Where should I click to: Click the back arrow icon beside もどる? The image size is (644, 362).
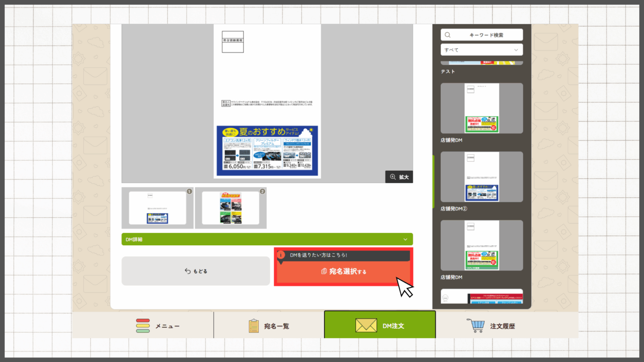coord(188,271)
